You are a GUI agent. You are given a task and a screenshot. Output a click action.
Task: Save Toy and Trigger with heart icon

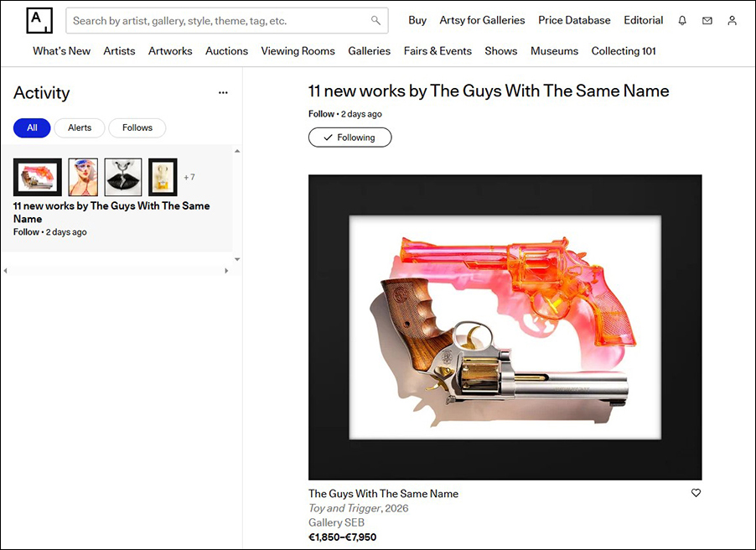pyautogui.click(x=696, y=493)
